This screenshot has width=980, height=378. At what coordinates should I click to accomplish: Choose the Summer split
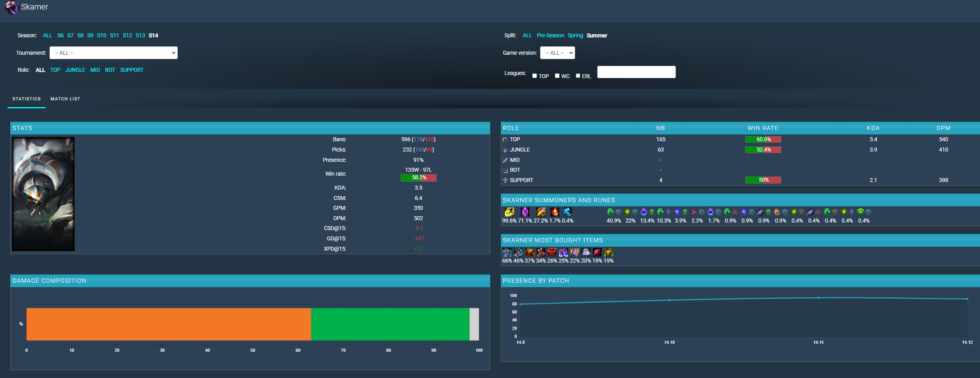[x=597, y=36]
